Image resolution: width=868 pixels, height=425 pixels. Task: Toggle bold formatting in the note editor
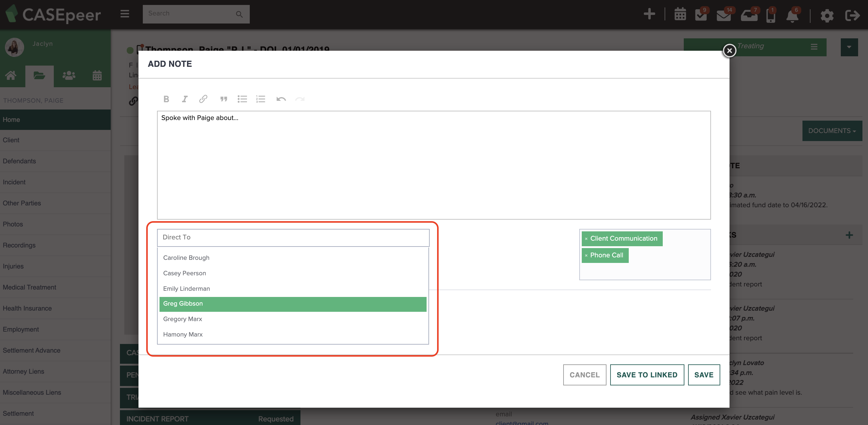[x=166, y=99]
